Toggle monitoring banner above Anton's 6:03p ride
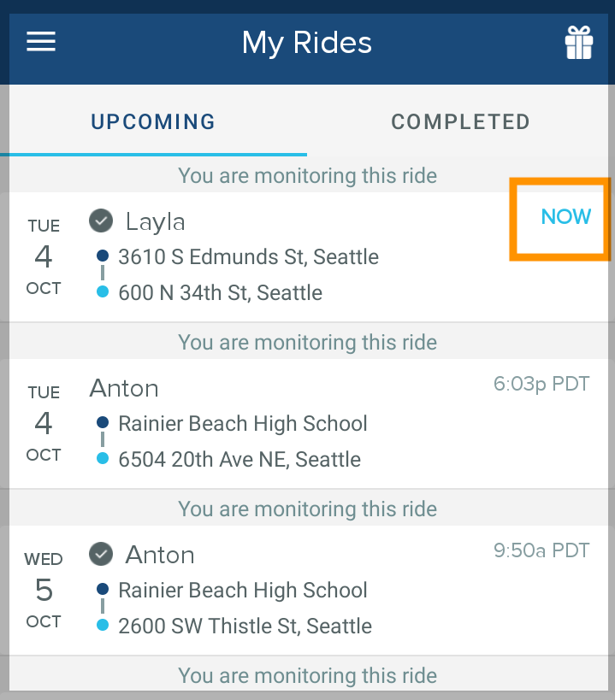 (307, 342)
